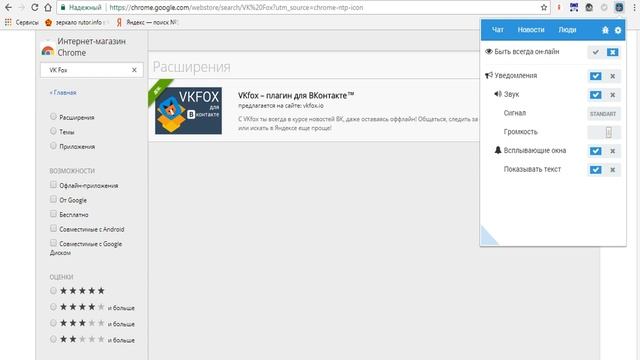This screenshot has width=640, height=360.
Task: Enable Показывать текст with the checkmark
Action: pyautogui.click(x=596, y=170)
